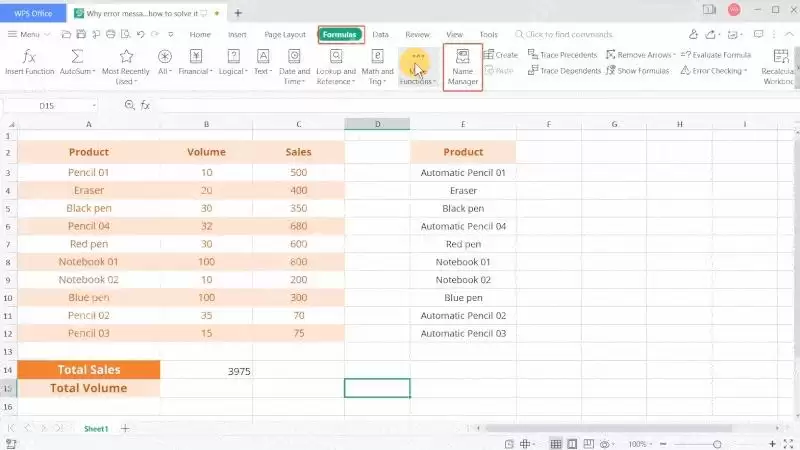The height and width of the screenshot is (450, 800).
Task: Open the Tools tab
Action: 488,34
